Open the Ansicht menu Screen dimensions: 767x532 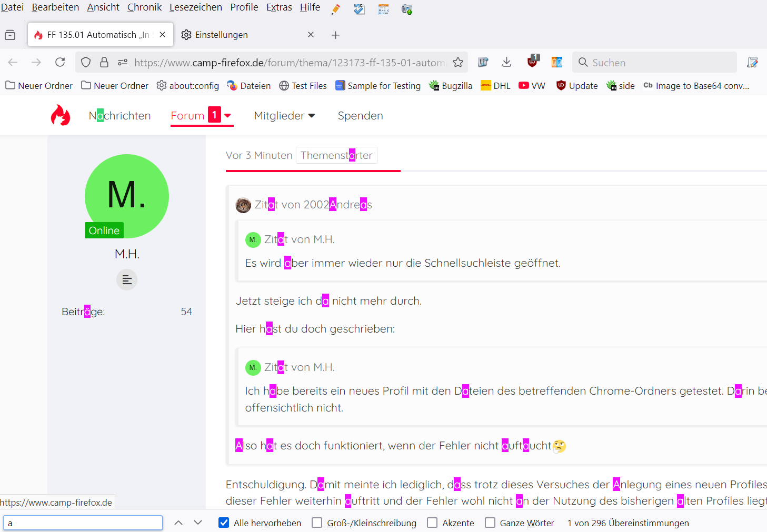[103, 7]
